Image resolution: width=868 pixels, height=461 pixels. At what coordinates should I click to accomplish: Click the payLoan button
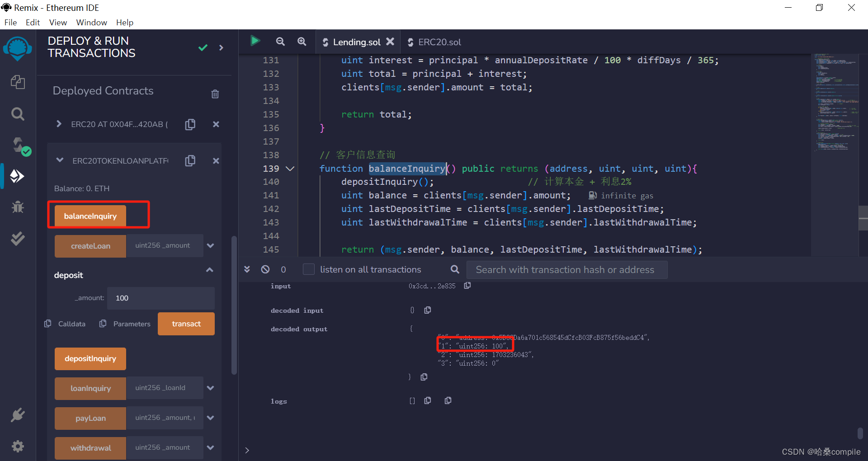tap(90, 418)
